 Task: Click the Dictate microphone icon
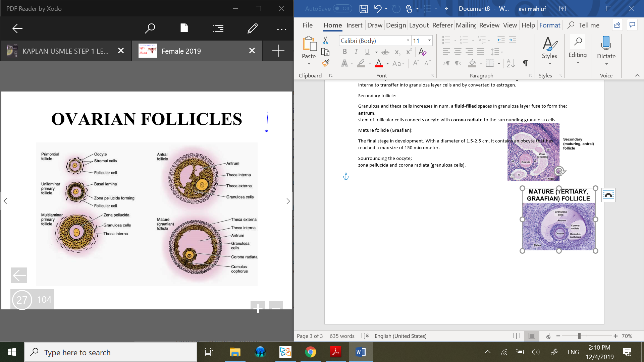606,43
